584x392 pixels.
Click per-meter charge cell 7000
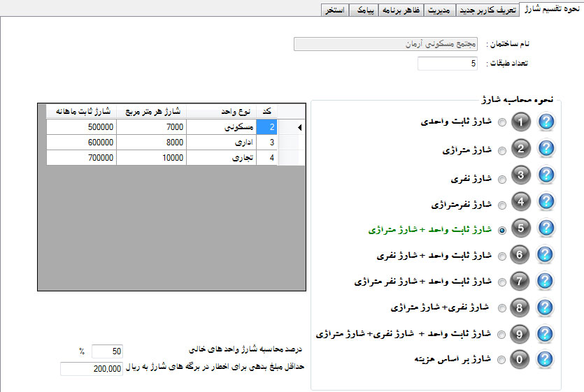[152, 127]
